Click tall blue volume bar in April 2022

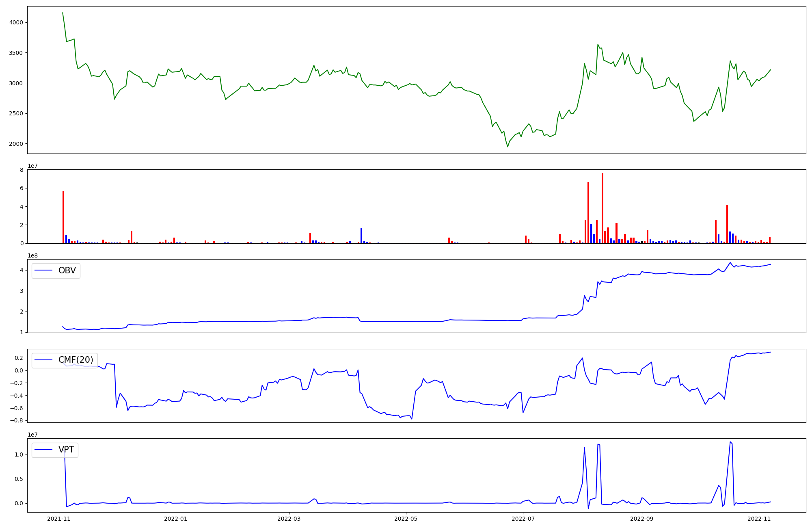(x=361, y=236)
